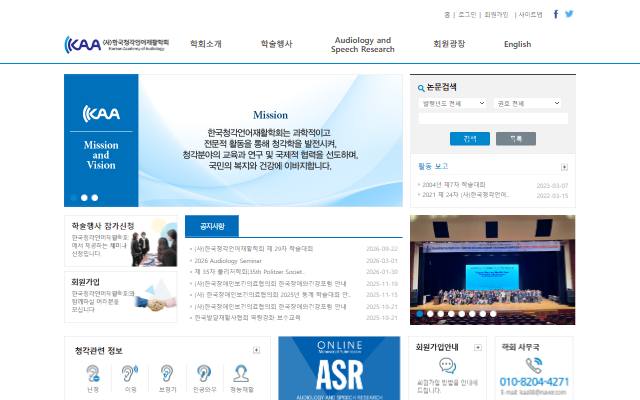Open the 회원가입 handshake card
The width and height of the screenshot is (640, 400).
(x=121, y=297)
